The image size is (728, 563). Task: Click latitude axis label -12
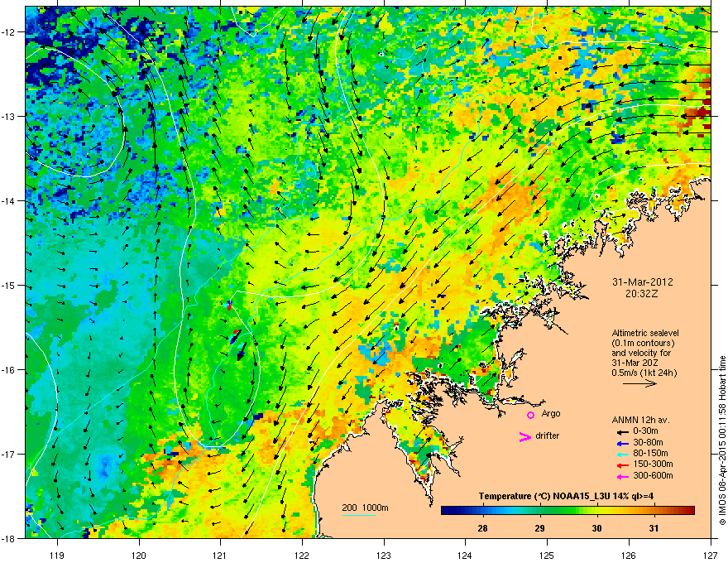9,32
